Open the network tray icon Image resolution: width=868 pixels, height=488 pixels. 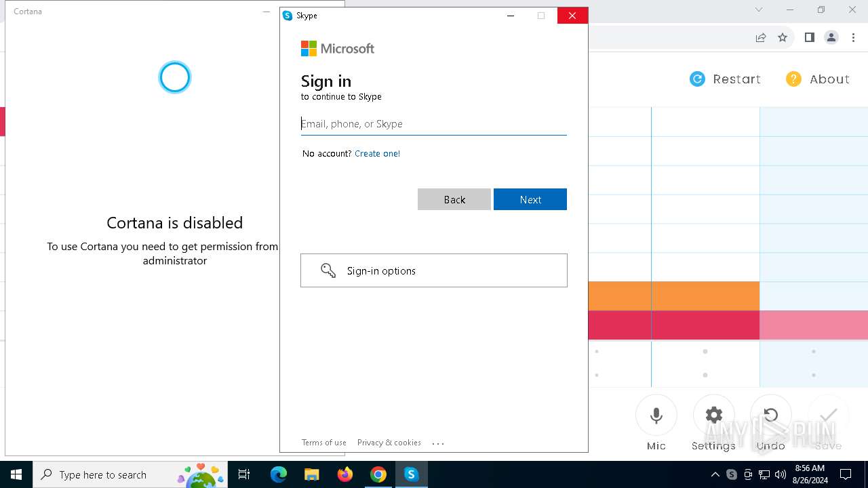click(764, 474)
